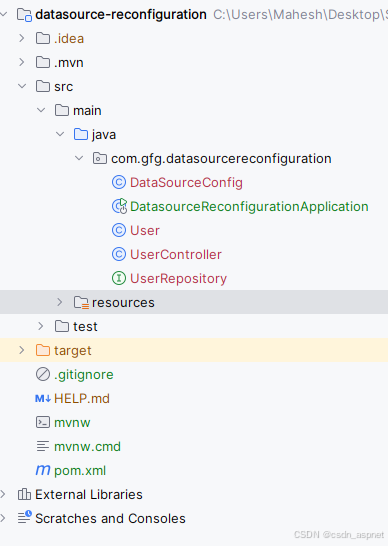Expand the test folder chevron
The width and height of the screenshot is (388, 546).
(41, 326)
